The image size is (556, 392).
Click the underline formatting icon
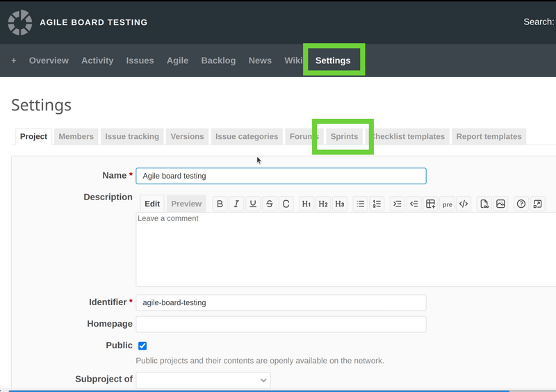(x=253, y=204)
